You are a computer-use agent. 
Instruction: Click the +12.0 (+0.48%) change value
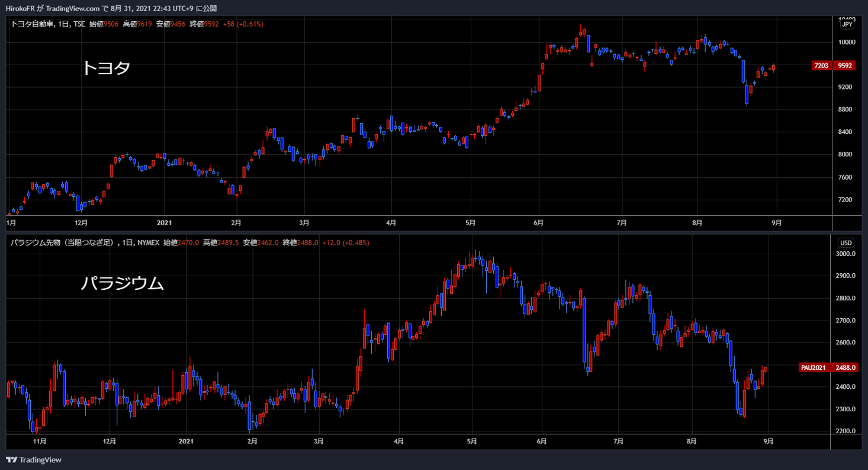click(x=345, y=242)
